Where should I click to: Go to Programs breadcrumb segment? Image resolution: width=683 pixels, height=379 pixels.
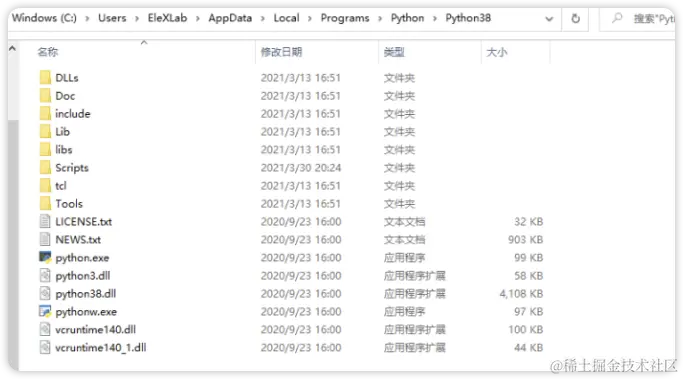click(x=345, y=18)
